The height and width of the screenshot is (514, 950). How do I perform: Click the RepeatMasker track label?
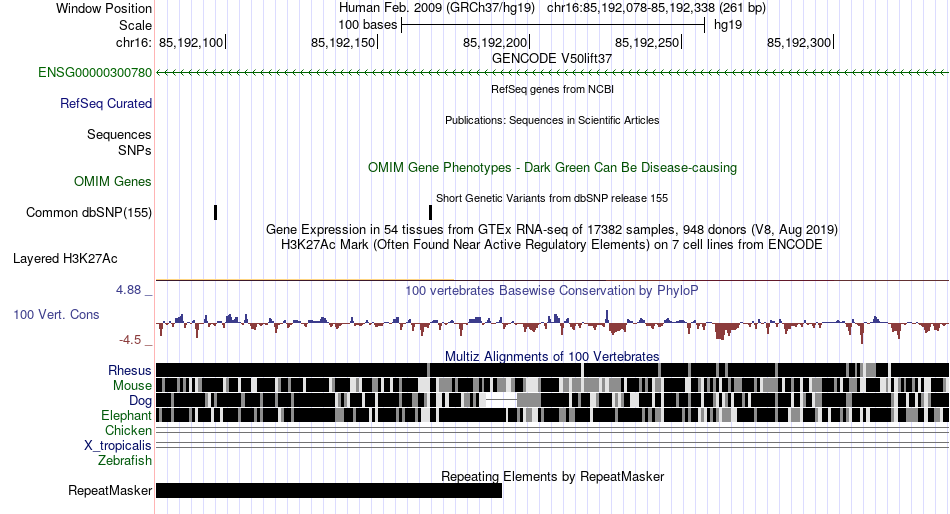(110, 490)
